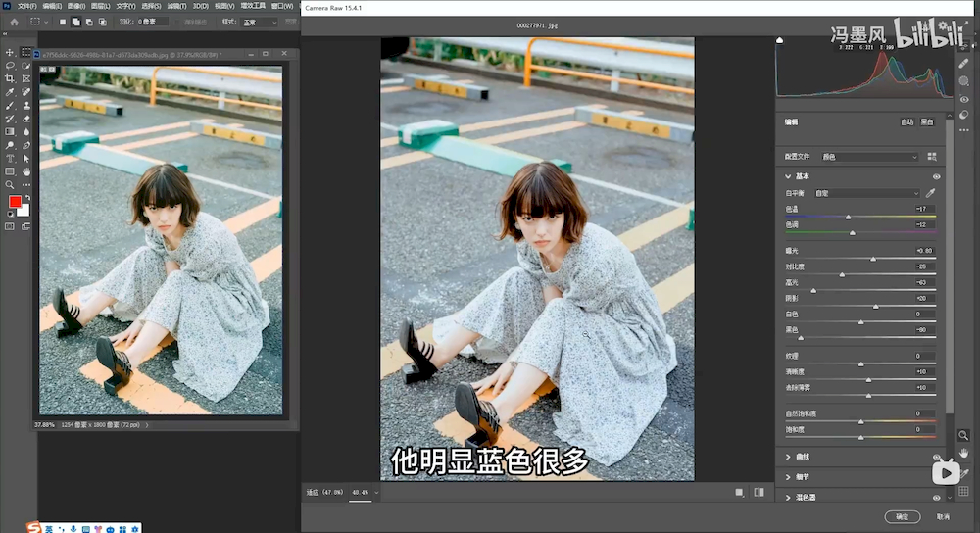Screen dimensions: 980x533
Task: Toggle before/after view in Camera Raw
Action: [759, 493]
